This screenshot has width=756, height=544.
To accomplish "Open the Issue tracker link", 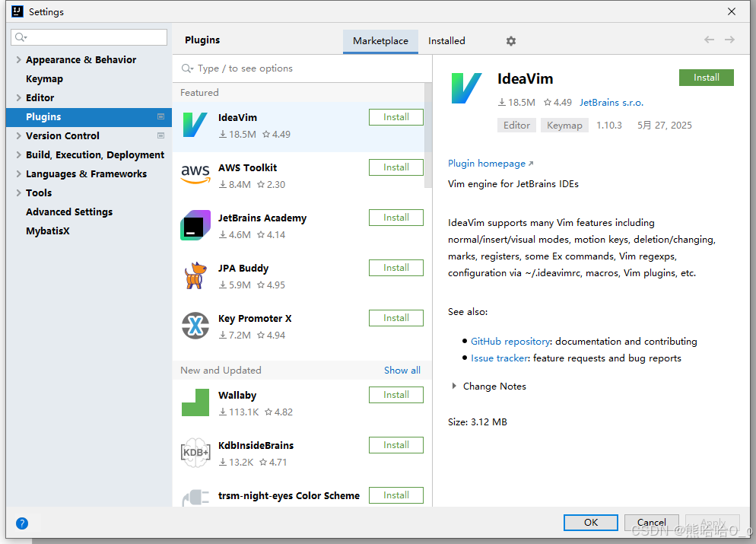I will [500, 358].
